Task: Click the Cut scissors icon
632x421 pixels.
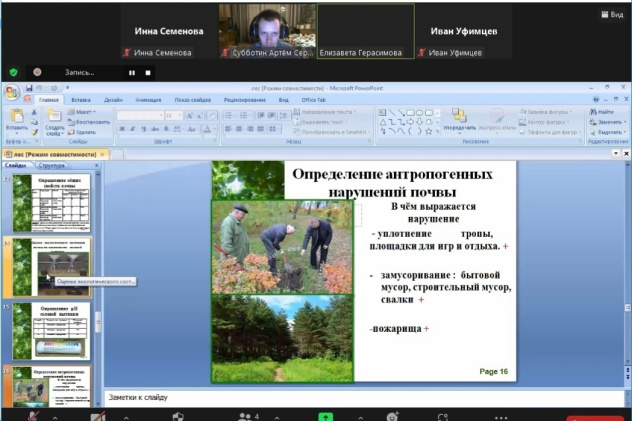Action: point(35,112)
